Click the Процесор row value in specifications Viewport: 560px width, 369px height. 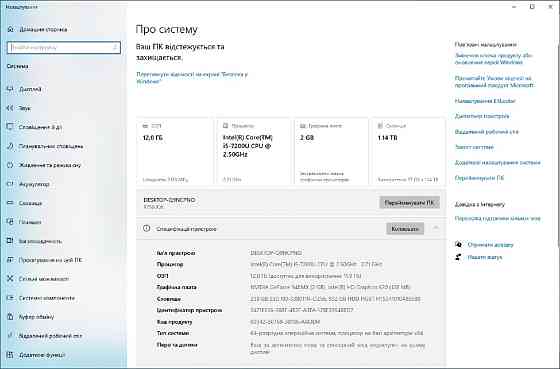point(316,264)
